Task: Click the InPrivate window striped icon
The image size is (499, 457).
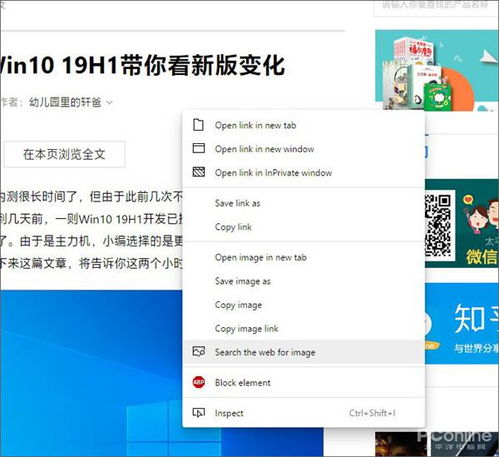Action: coord(199,172)
